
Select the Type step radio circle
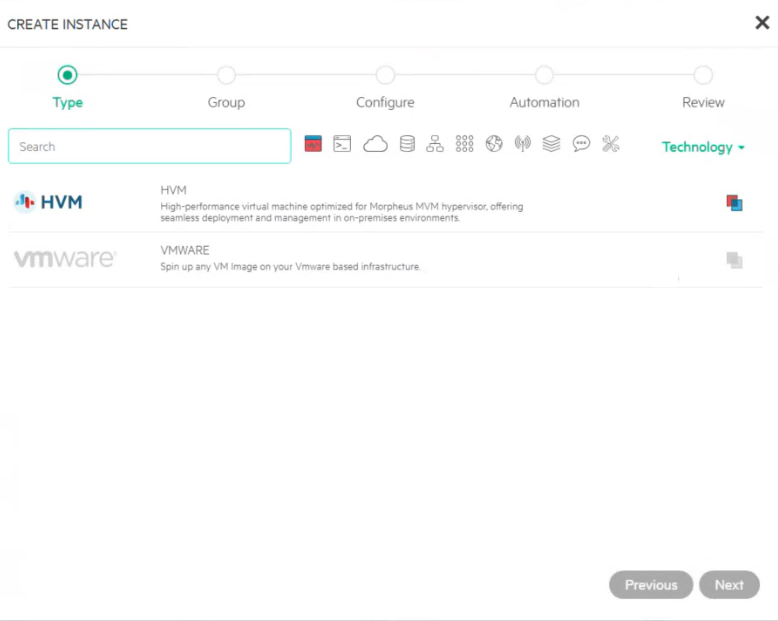[x=67, y=75]
